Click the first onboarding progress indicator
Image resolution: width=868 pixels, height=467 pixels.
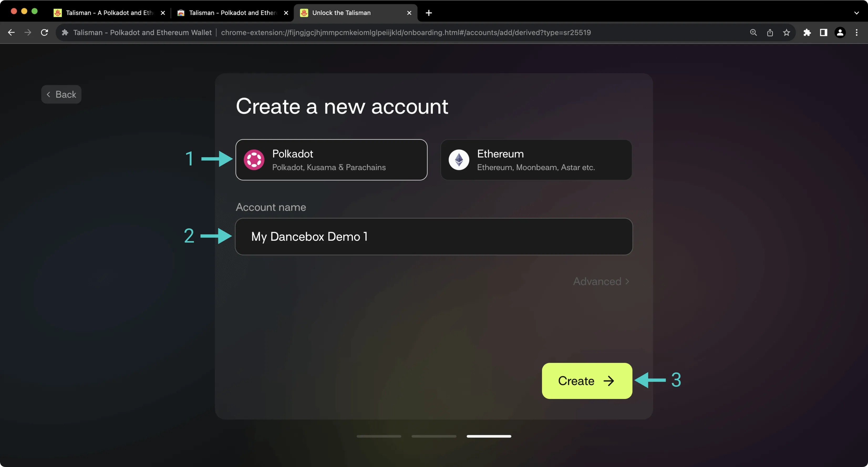pyautogui.click(x=379, y=436)
